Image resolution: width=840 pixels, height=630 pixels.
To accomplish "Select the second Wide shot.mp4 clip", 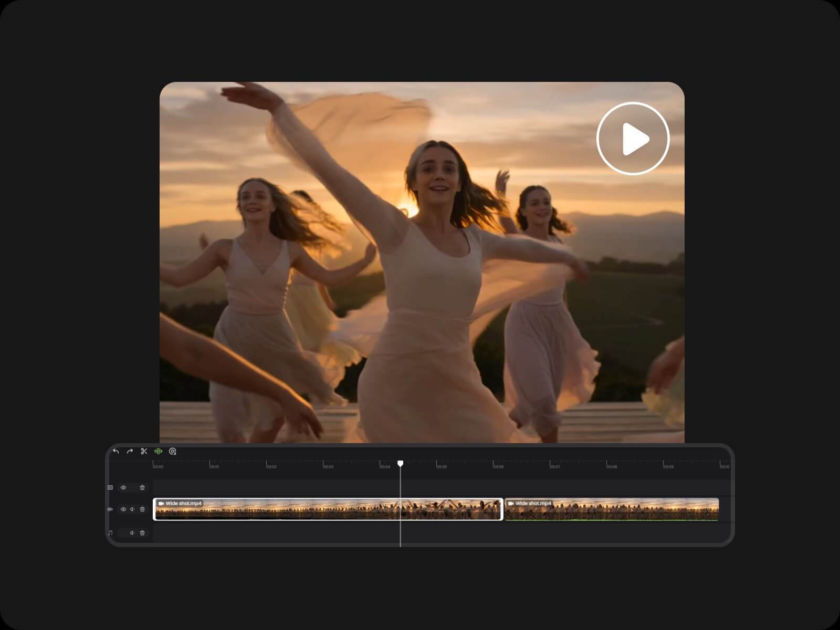I will (x=612, y=509).
